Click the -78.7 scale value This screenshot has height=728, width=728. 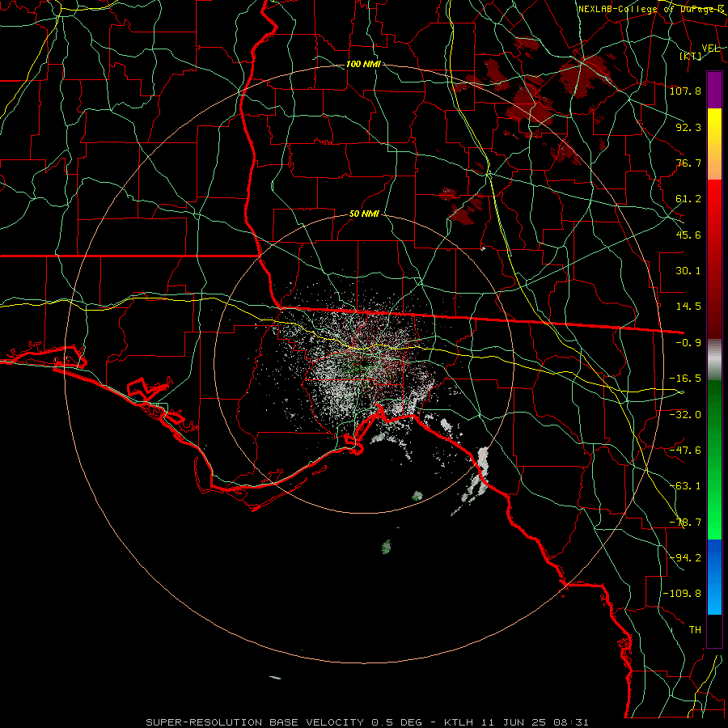tap(685, 523)
